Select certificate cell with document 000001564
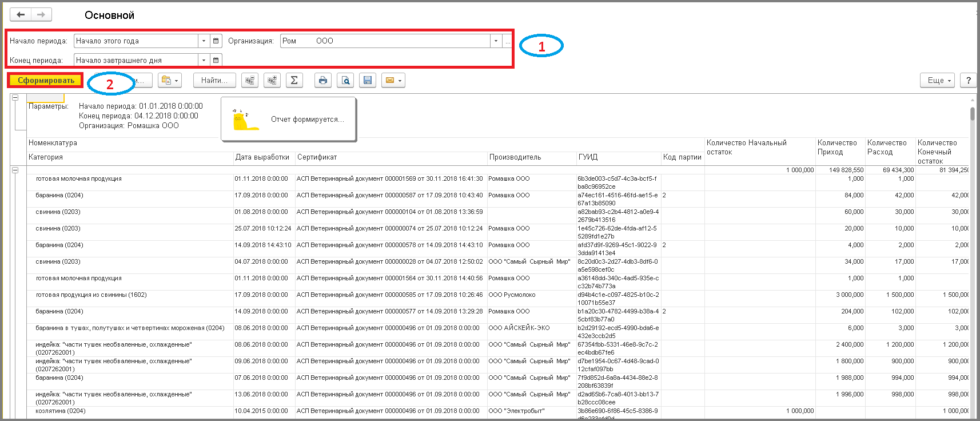The width and height of the screenshot is (980, 421). click(x=391, y=282)
